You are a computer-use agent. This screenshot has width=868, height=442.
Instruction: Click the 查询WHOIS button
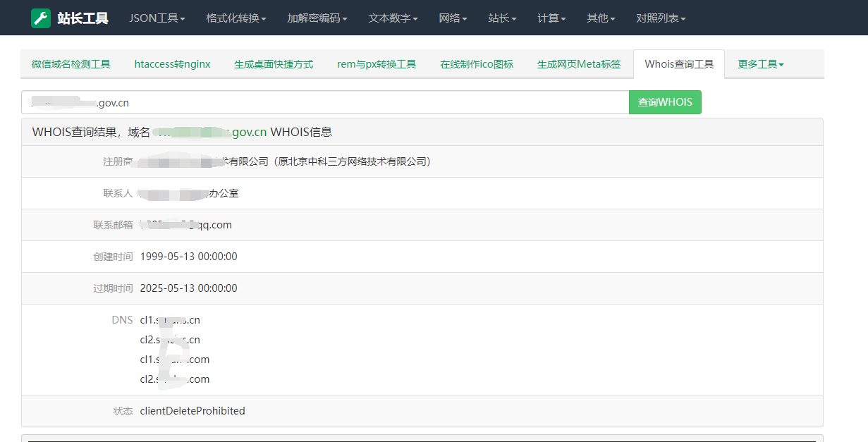coord(665,102)
